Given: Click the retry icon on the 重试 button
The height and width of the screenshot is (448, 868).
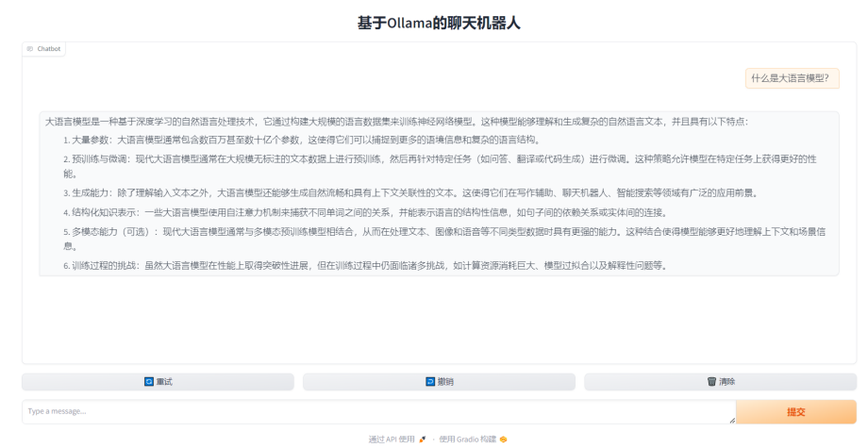Looking at the screenshot, I should 148,382.
